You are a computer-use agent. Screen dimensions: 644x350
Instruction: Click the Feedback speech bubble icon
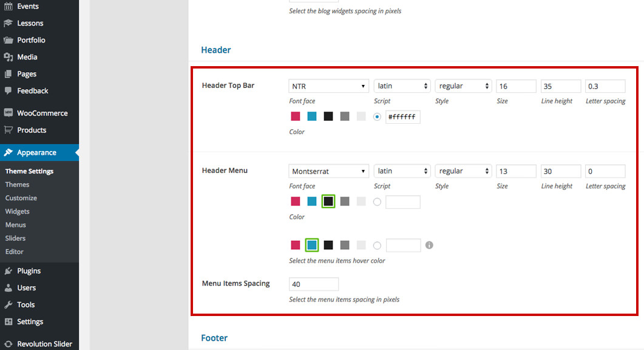tap(8, 90)
